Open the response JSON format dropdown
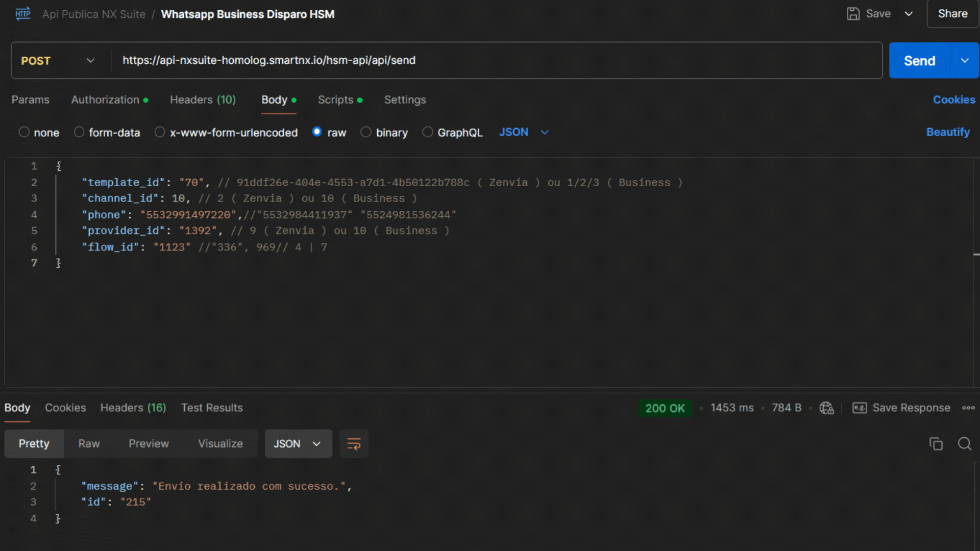The height and width of the screenshot is (551, 980). [x=298, y=444]
